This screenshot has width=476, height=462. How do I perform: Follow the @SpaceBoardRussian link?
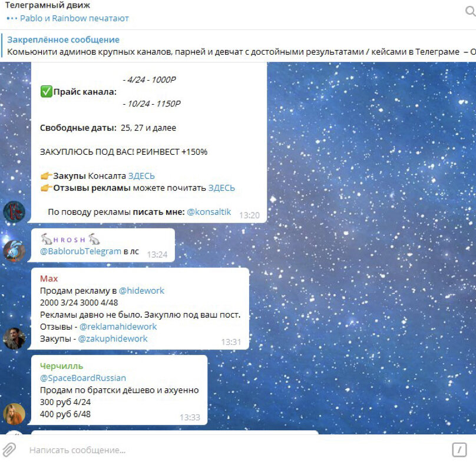point(83,378)
